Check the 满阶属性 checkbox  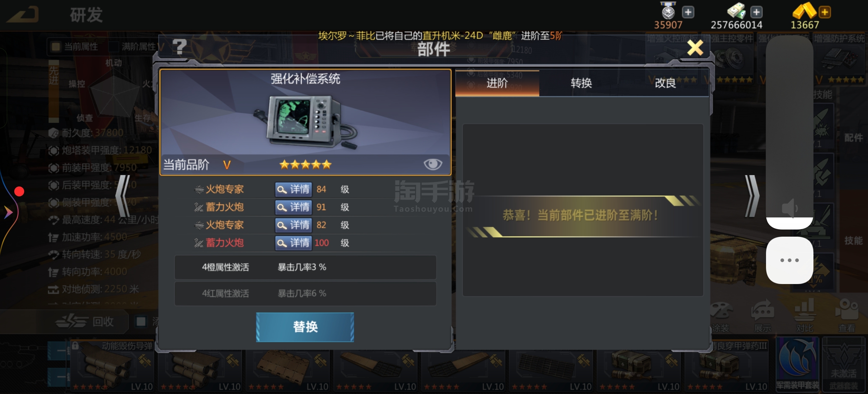point(113,46)
